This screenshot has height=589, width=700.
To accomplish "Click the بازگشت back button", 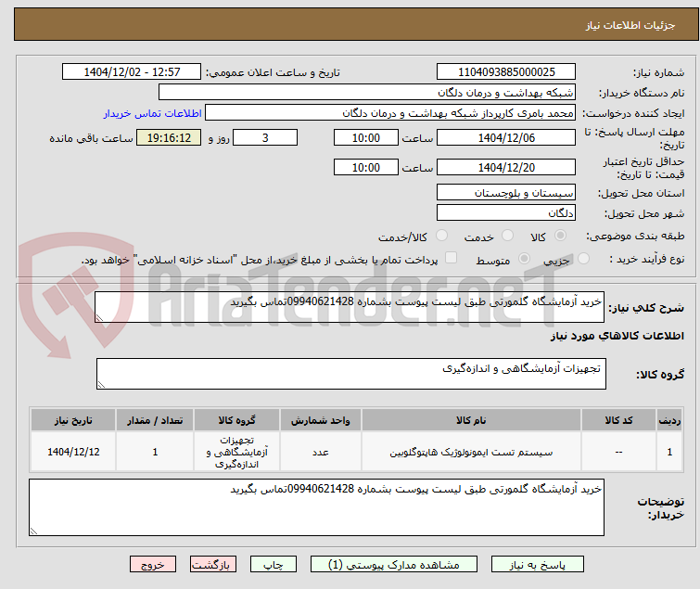I will click(212, 565).
